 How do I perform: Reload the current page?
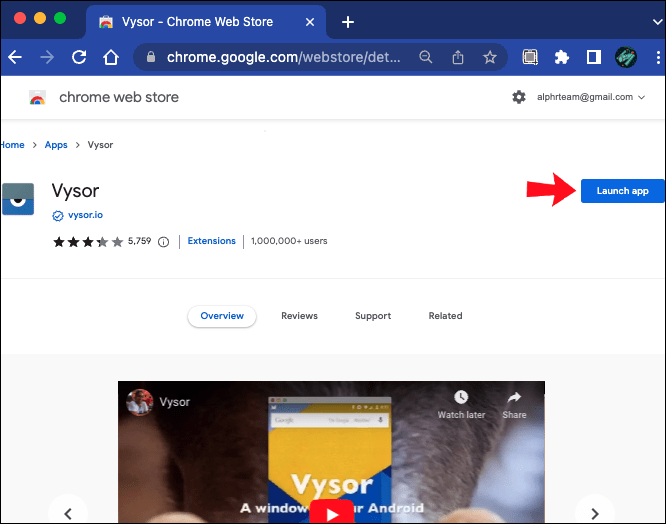pyautogui.click(x=79, y=57)
